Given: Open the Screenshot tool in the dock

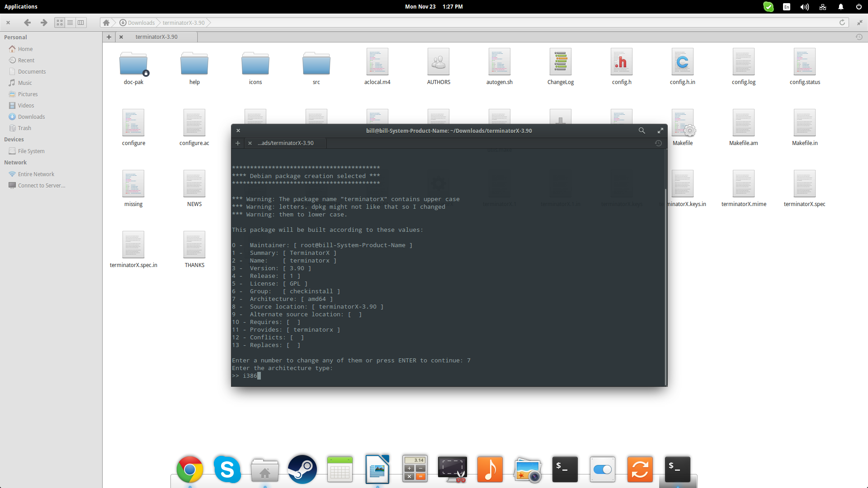Looking at the screenshot, I should click(453, 469).
